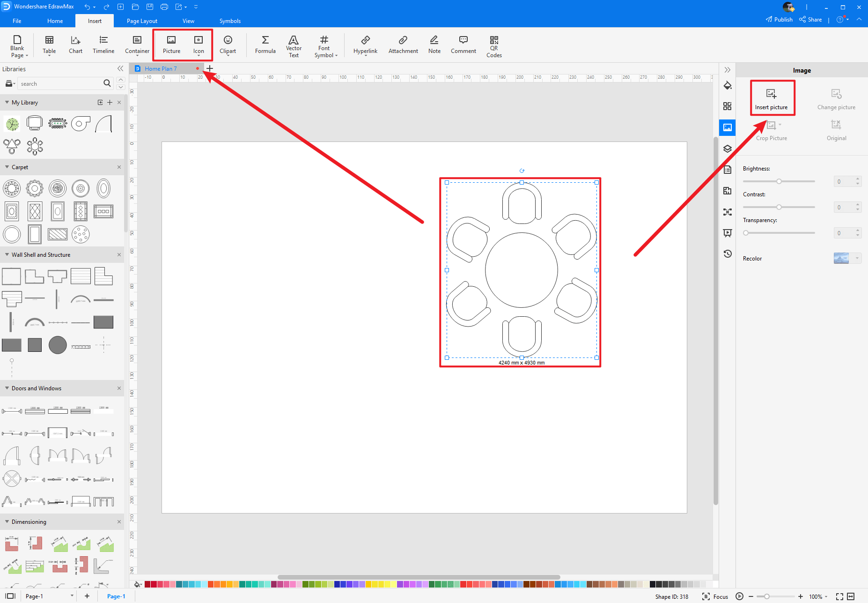Open the Layers panel icon in right sidebar
868x603 pixels.
pyautogui.click(x=727, y=149)
